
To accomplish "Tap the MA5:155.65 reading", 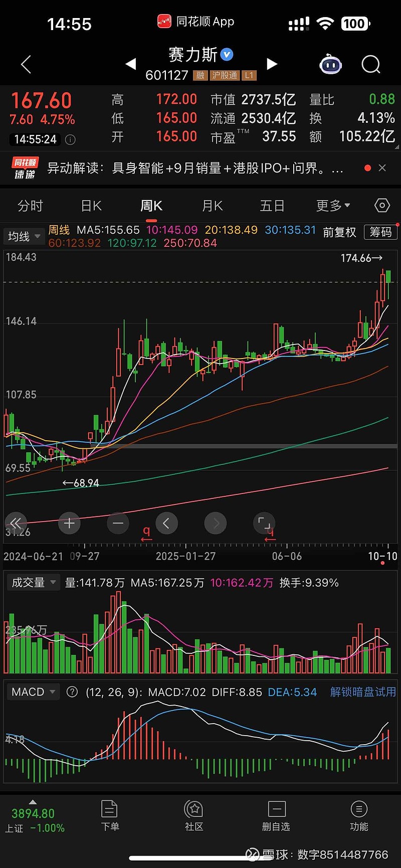I will pos(108,230).
